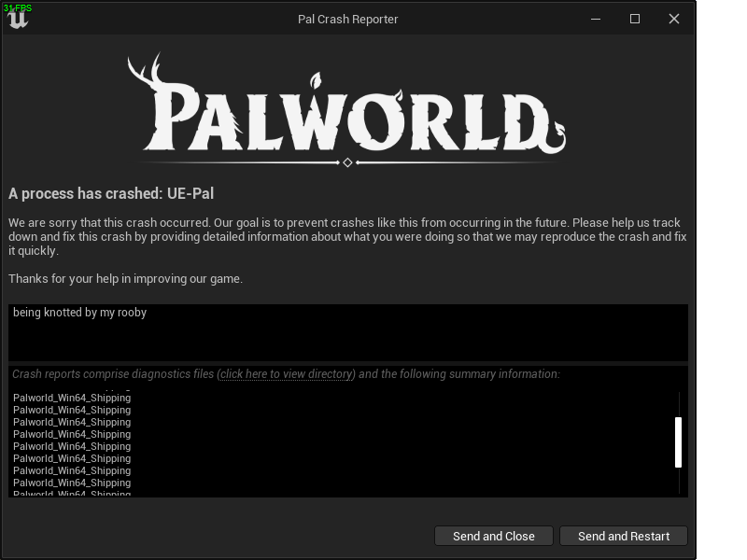Click the "Pal Crash Reporter" title text

(x=347, y=20)
